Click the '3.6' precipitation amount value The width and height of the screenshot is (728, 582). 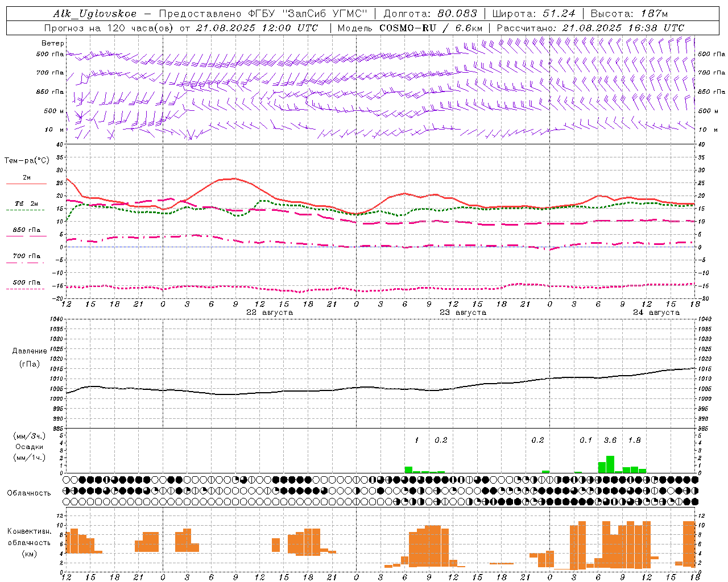click(610, 440)
